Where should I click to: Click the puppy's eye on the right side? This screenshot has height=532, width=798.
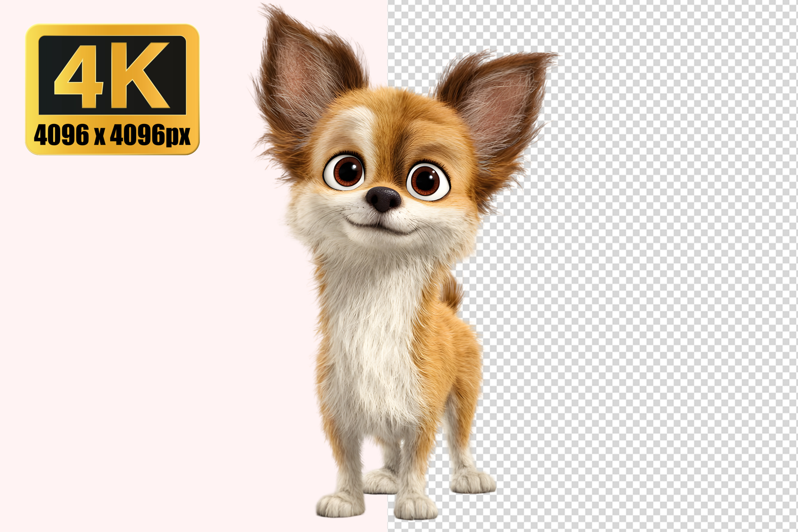tap(426, 180)
